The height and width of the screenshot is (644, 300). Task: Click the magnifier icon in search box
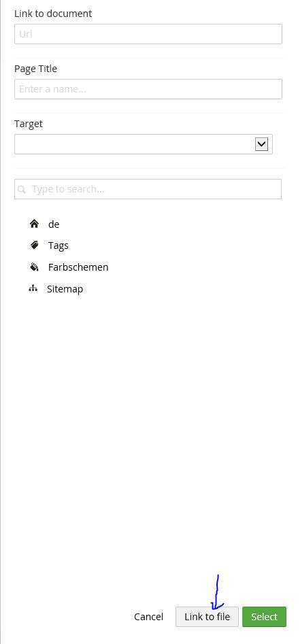point(22,189)
